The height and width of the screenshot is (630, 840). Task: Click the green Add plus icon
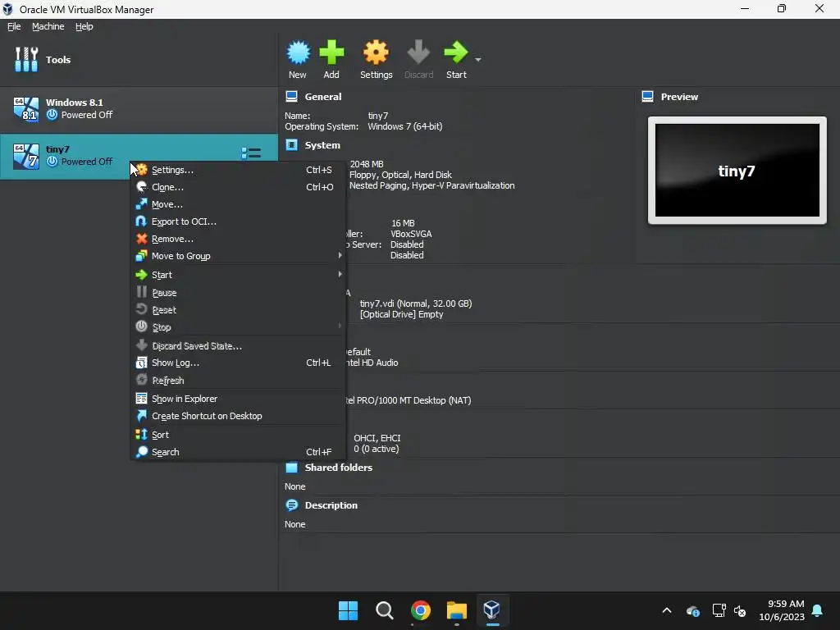[331, 59]
